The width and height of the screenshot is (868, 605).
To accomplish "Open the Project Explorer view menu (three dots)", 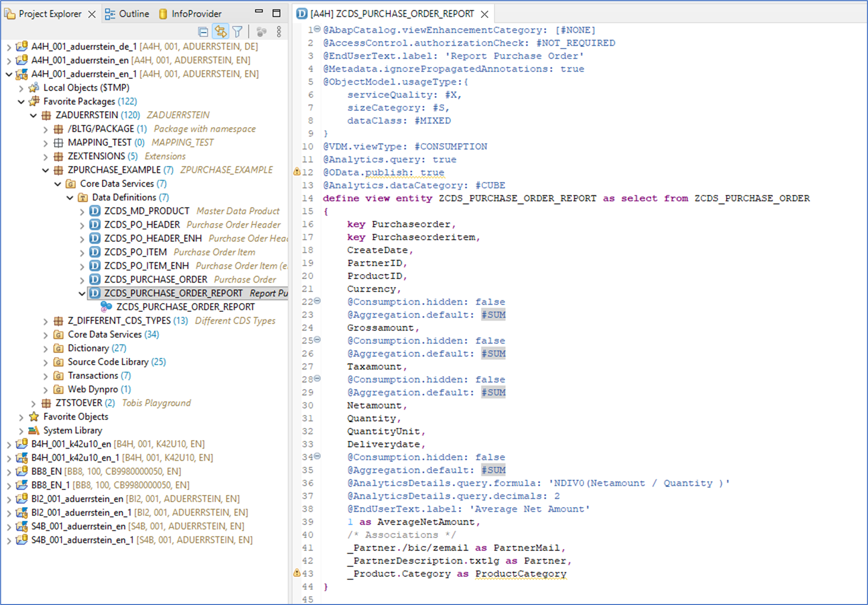I will pos(279,32).
